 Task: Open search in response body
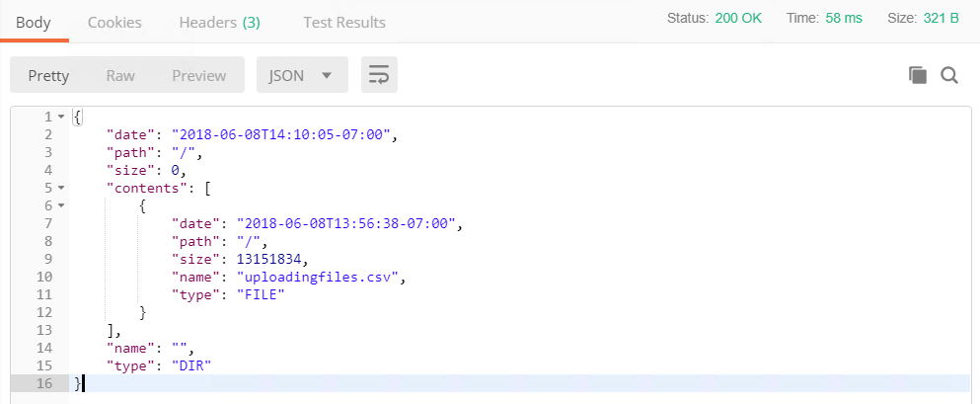click(949, 76)
